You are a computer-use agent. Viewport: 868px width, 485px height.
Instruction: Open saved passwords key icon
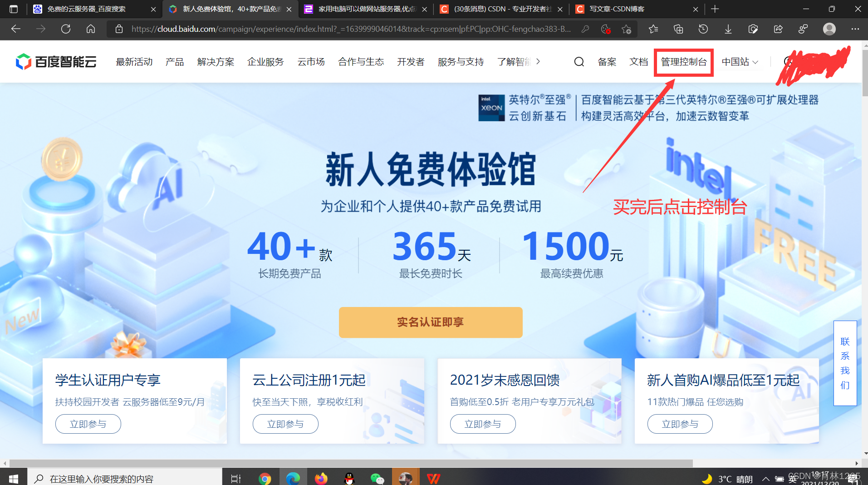[x=585, y=29]
